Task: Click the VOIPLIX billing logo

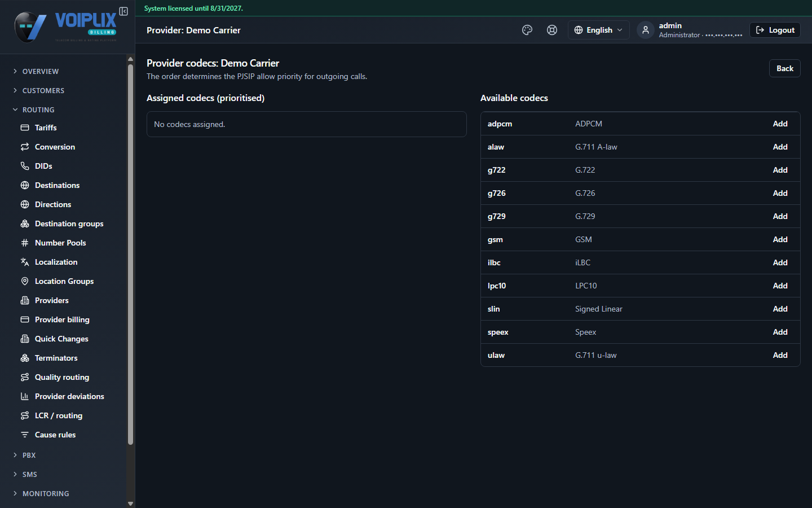Action: (x=65, y=27)
